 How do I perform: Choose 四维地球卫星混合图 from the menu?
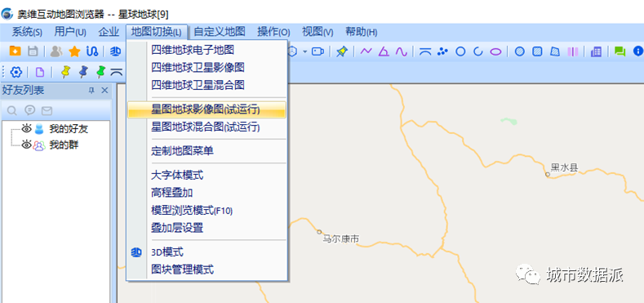pyautogui.click(x=198, y=85)
